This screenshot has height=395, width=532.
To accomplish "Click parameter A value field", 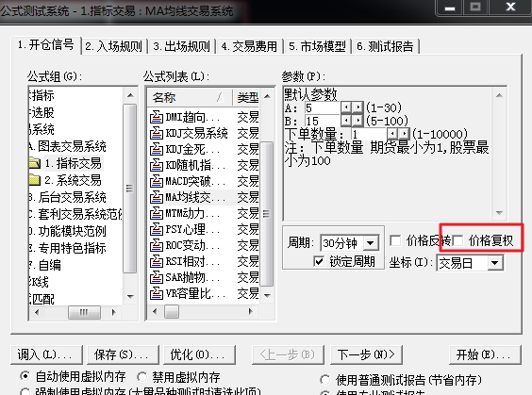I will click(323, 107).
